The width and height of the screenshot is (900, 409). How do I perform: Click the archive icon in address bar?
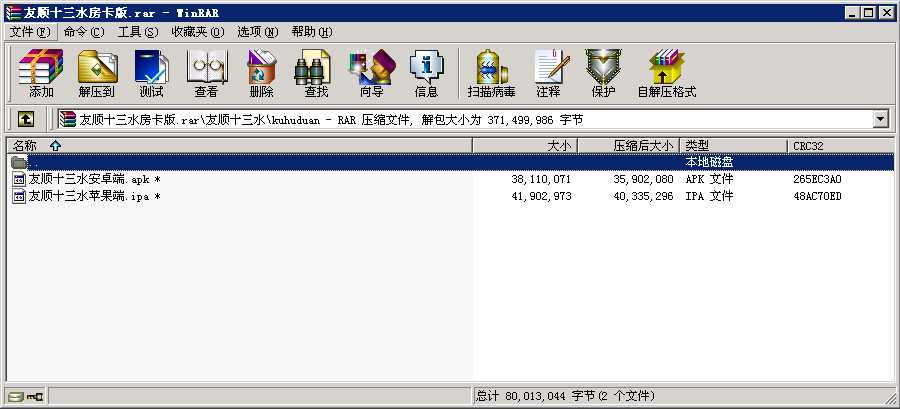[68, 119]
